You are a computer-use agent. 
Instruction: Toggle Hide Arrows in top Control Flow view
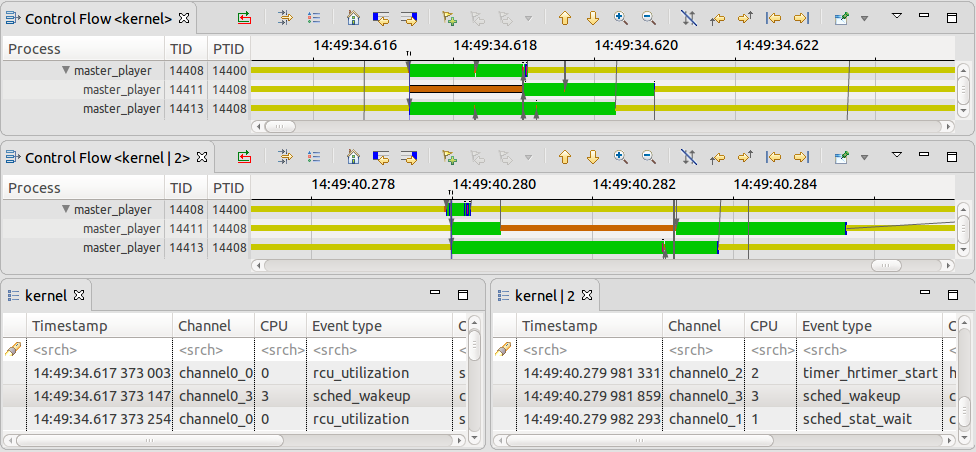tap(689, 18)
